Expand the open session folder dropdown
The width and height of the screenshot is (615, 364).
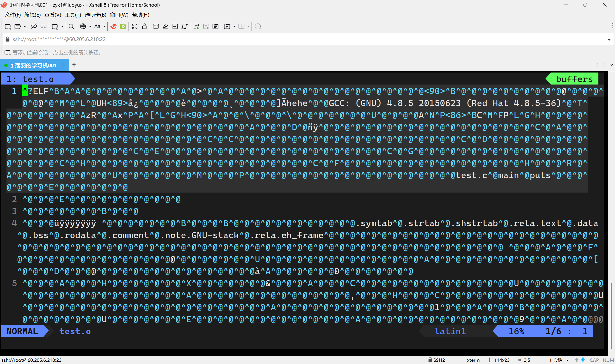(25, 26)
